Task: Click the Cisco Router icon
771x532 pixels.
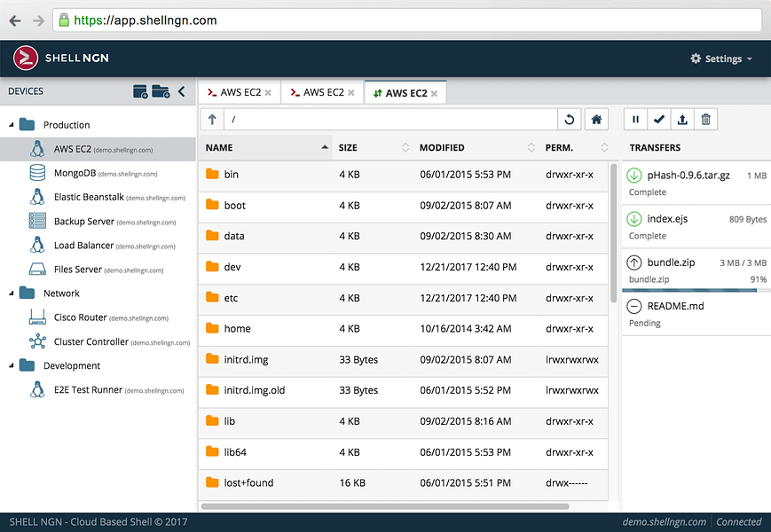Action: coord(37,317)
